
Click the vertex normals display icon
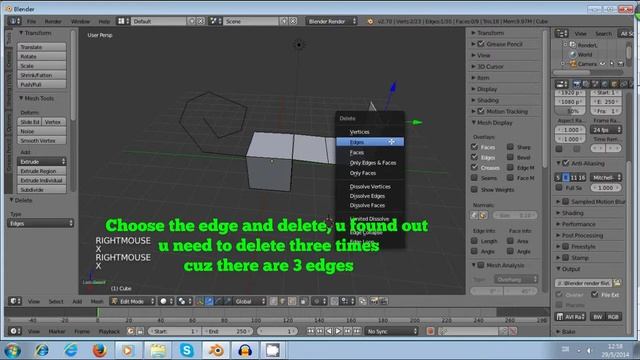(475, 215)
